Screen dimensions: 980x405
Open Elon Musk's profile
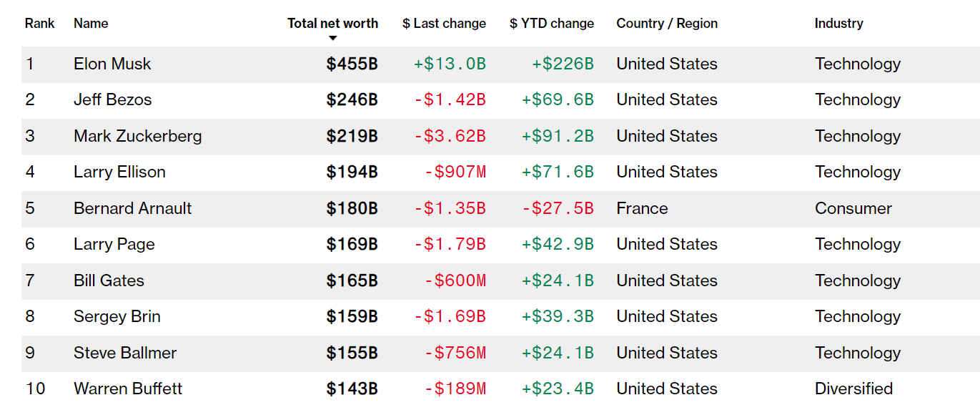[112, 64]
